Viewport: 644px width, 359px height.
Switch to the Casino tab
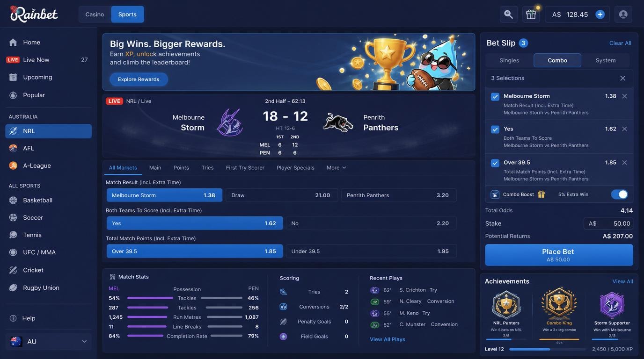click(x=95, y=14)
